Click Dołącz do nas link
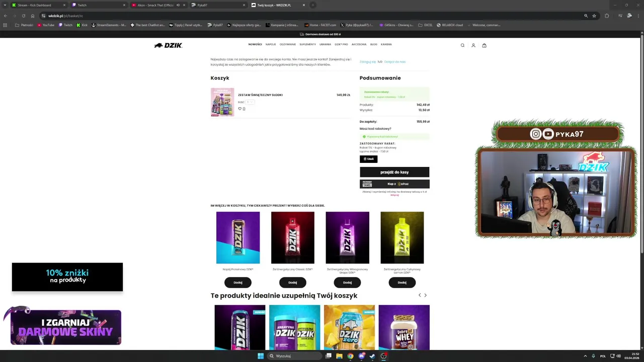 [395, 62]
